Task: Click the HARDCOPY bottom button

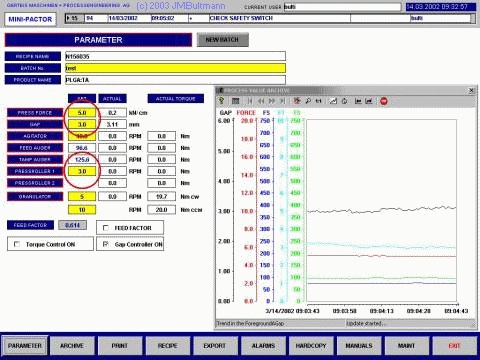Action: [x=311, y=346]
